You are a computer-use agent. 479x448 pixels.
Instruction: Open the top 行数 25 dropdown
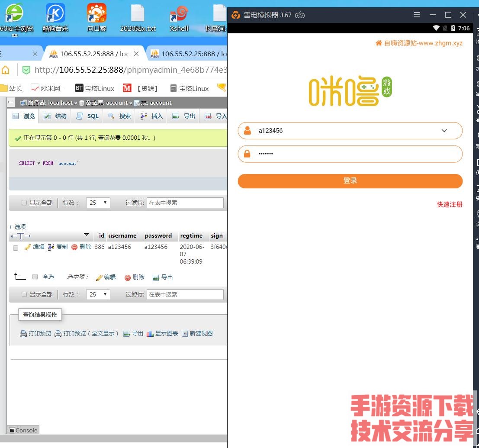click(x=98, y=203)
